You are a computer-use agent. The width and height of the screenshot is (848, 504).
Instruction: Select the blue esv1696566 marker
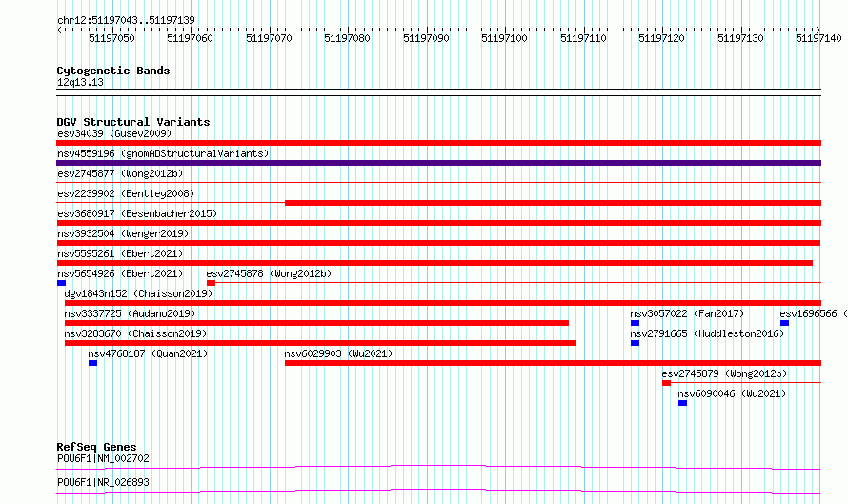coord(784,323)
